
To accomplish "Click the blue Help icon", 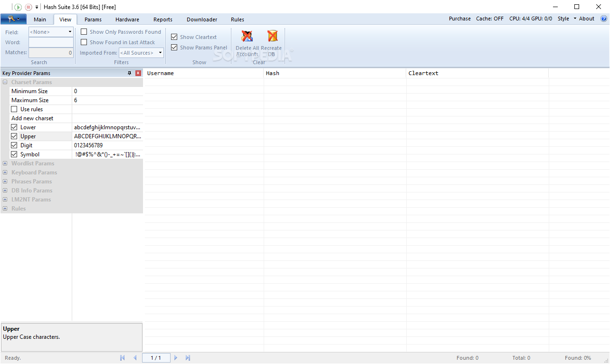I will (604, 19).
